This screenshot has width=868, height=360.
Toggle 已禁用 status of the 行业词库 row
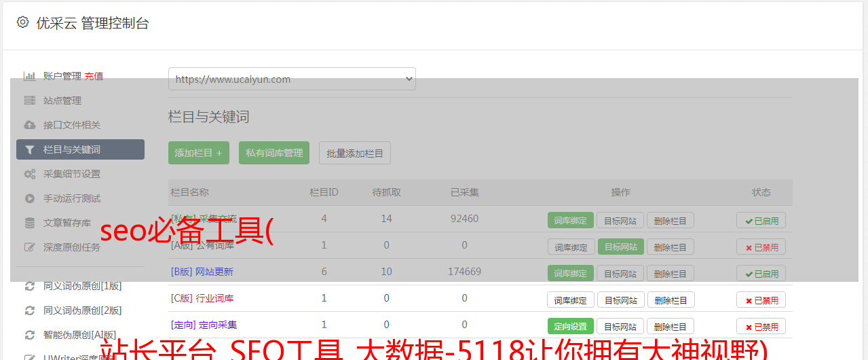[761, 300]
